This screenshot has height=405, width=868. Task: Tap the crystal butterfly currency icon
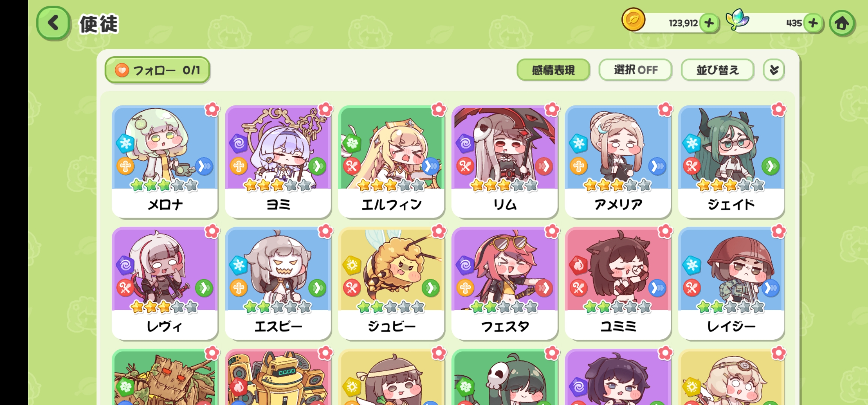737,19
